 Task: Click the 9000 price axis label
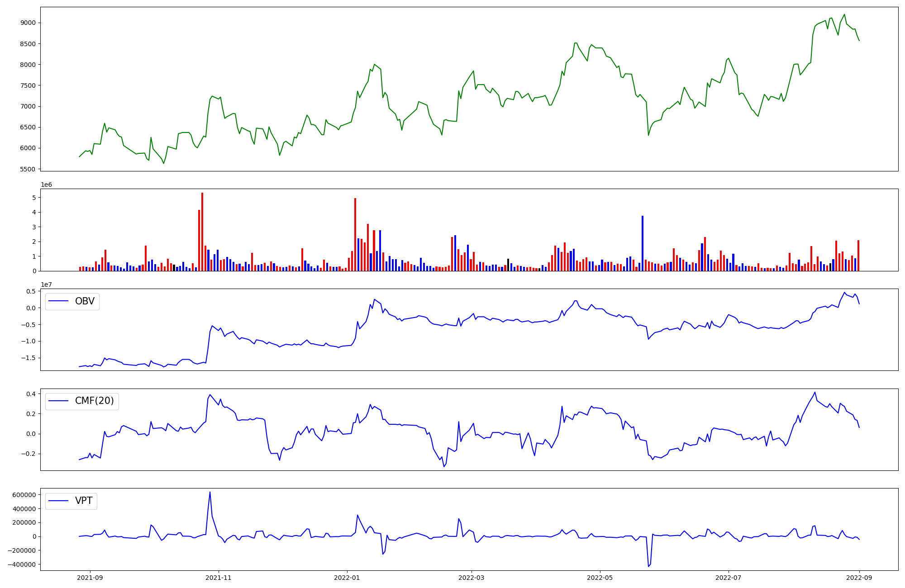pos(28,23)
